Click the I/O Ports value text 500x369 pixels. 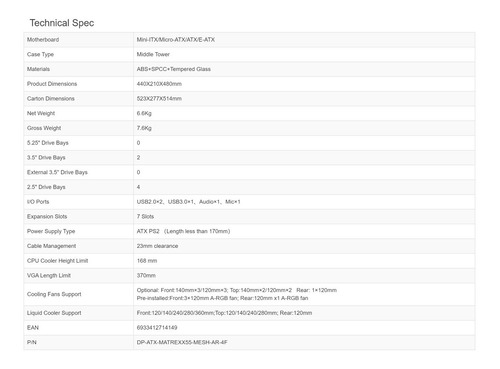point(188,202)
